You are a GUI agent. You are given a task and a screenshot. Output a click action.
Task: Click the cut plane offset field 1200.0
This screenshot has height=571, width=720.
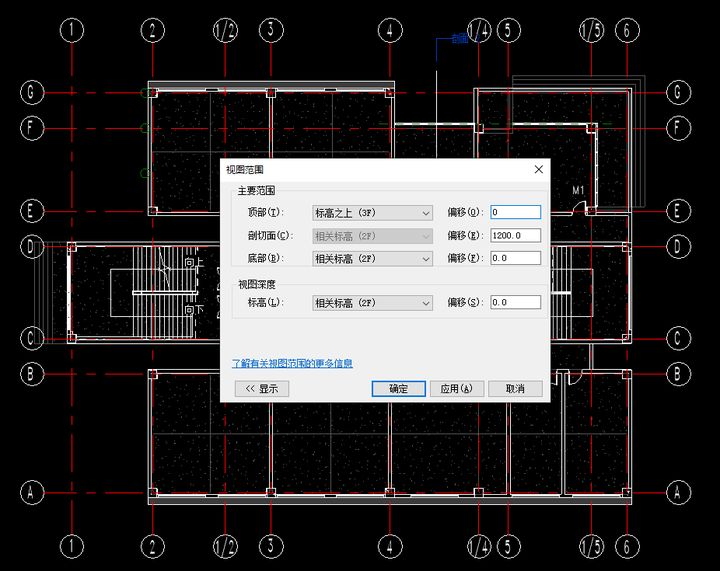515,235
